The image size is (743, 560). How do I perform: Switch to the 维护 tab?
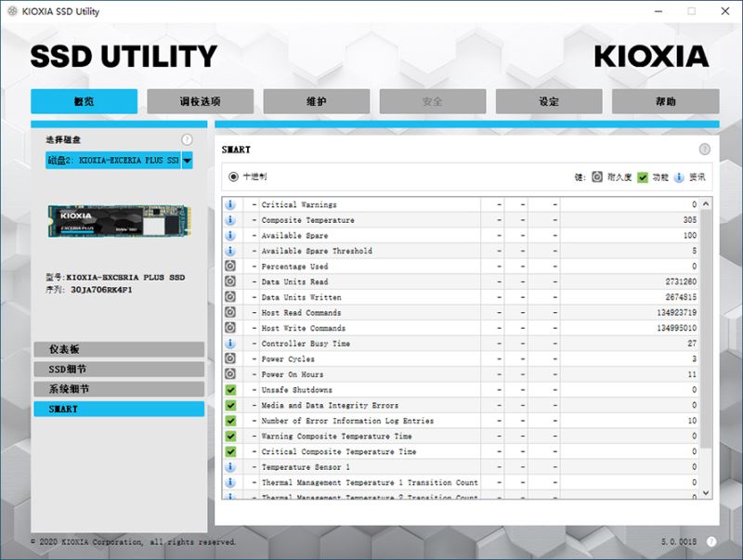pyautogui.click(x=316, y=101)
